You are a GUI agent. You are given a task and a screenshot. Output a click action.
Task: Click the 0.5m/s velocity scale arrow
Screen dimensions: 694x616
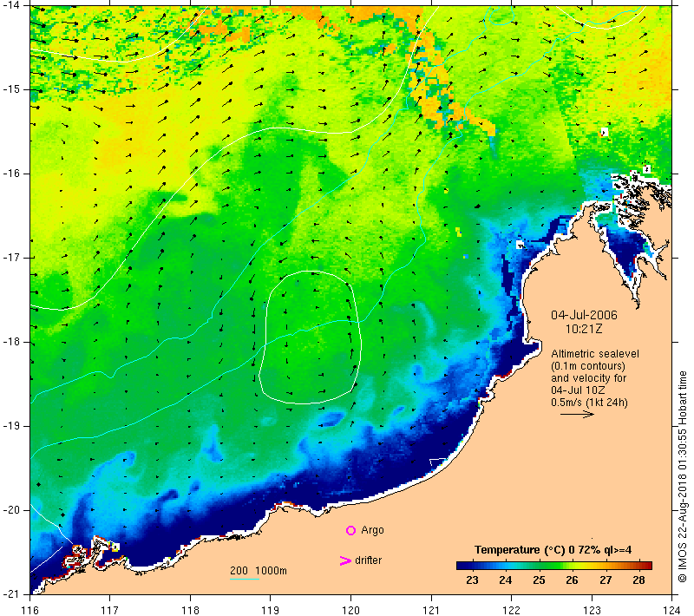[577, 414]
